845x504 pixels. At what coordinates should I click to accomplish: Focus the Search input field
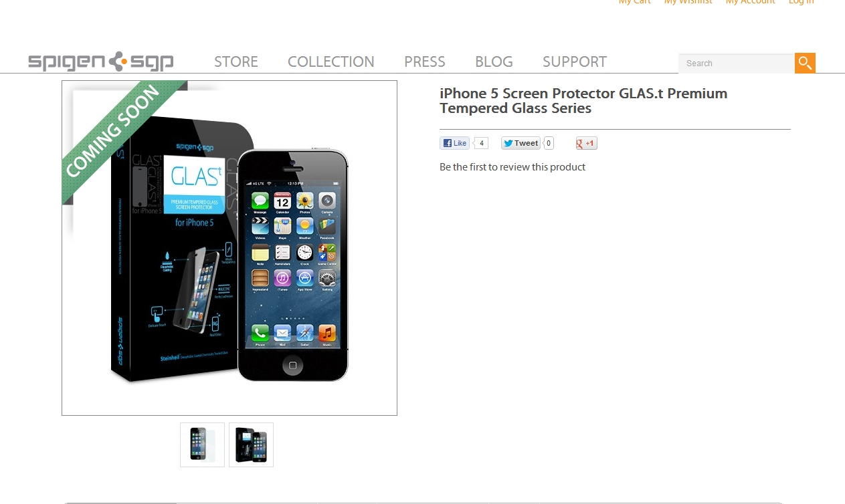coord(737,63)
